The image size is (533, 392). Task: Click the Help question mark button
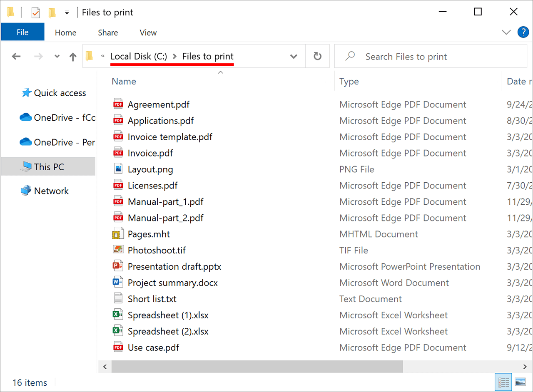coord(523,32)
